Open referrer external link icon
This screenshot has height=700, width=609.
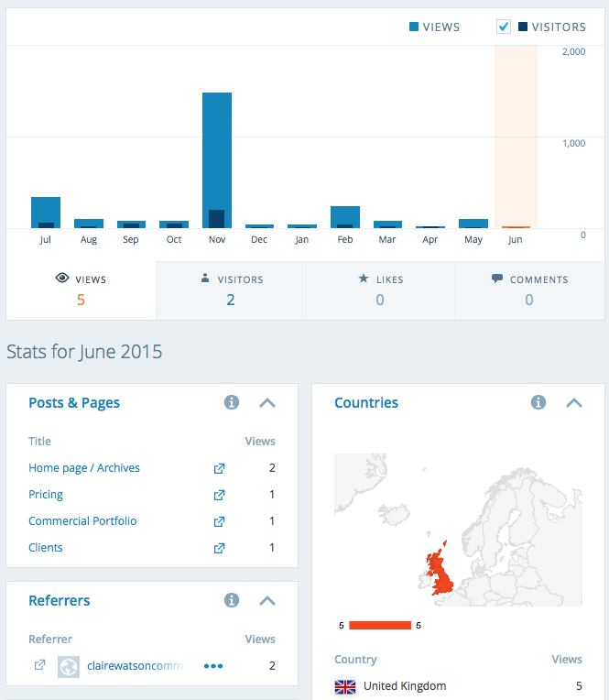(39, 666)
